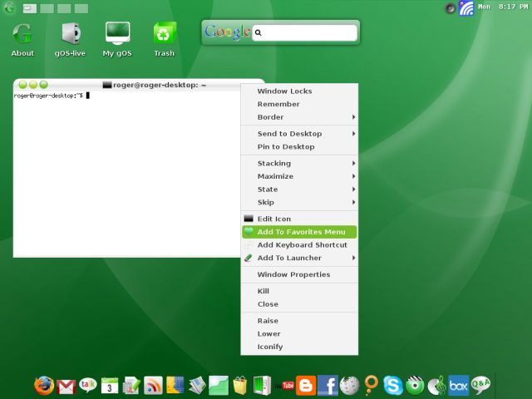The image size is (532, 399).
Task: Click the Google search input field
Action: 305,32
